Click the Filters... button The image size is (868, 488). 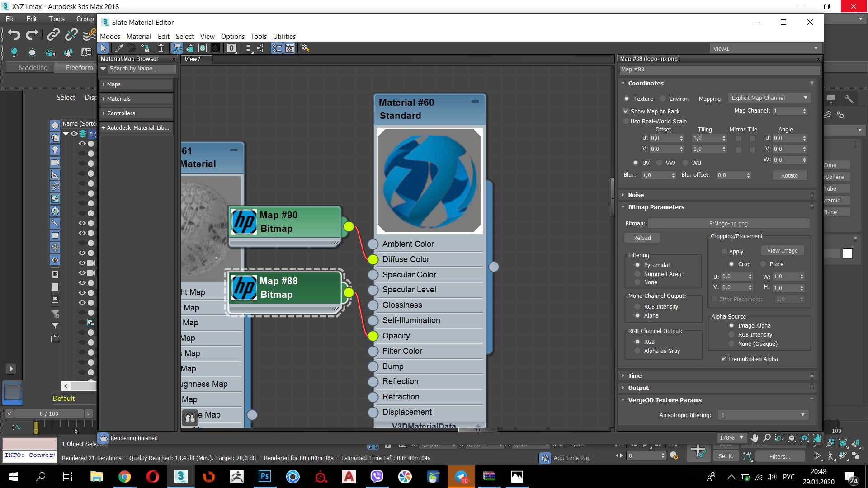780,456
